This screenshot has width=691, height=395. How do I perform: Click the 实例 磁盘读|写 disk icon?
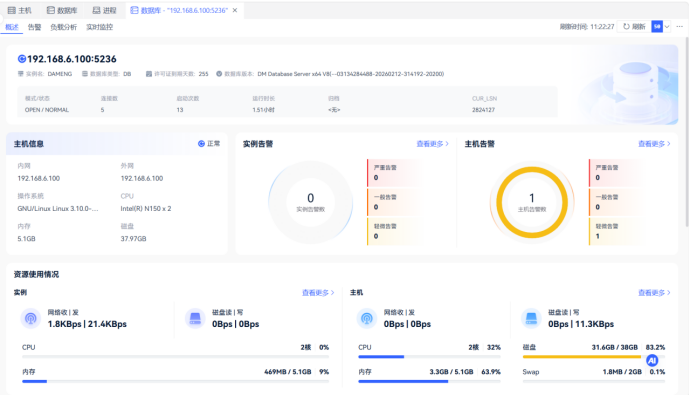coord(195,318)
